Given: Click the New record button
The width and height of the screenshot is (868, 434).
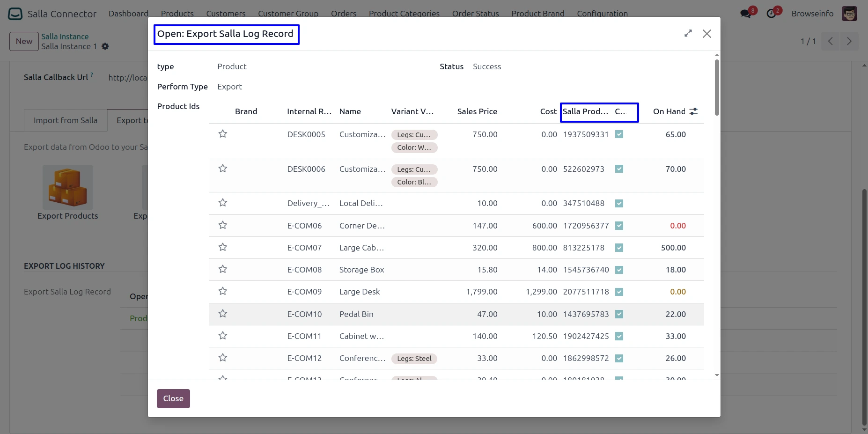Looking at the screenshot, I should [x=24, y=41].
